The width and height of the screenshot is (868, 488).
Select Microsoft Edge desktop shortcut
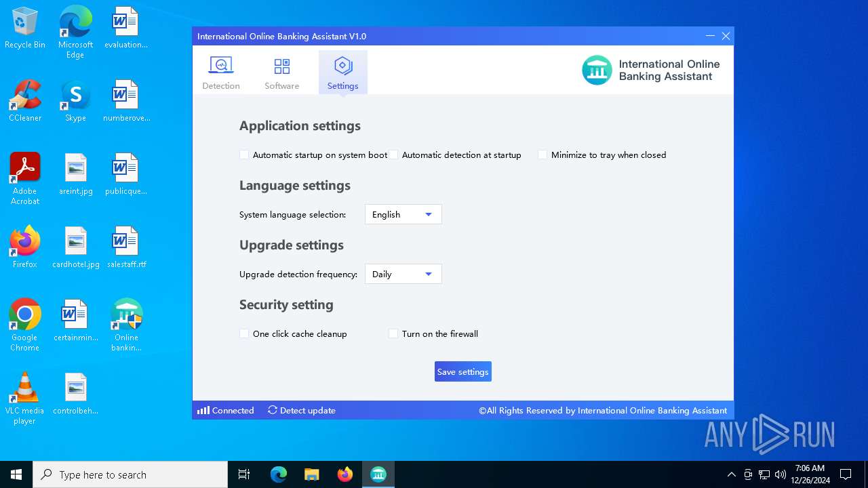(75, 32)
